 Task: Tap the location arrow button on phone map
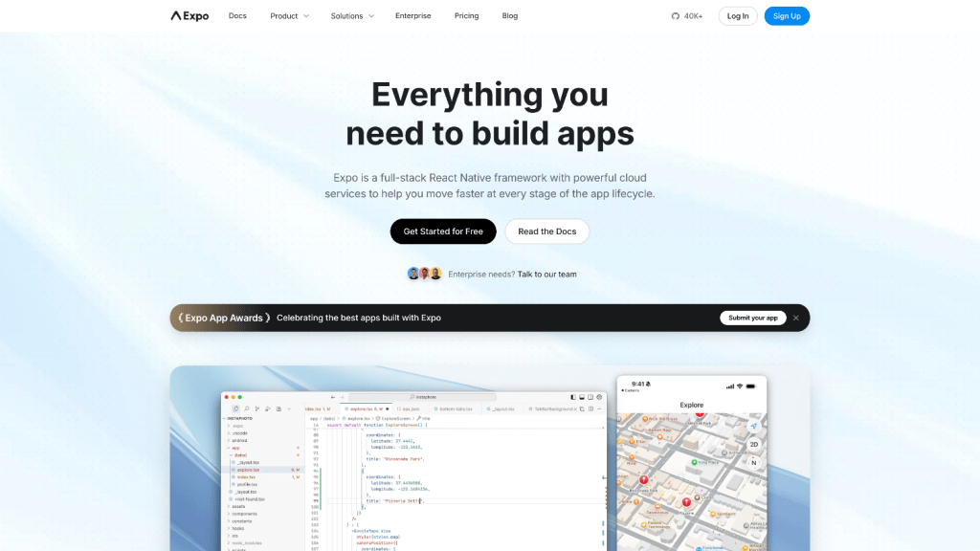754,426
